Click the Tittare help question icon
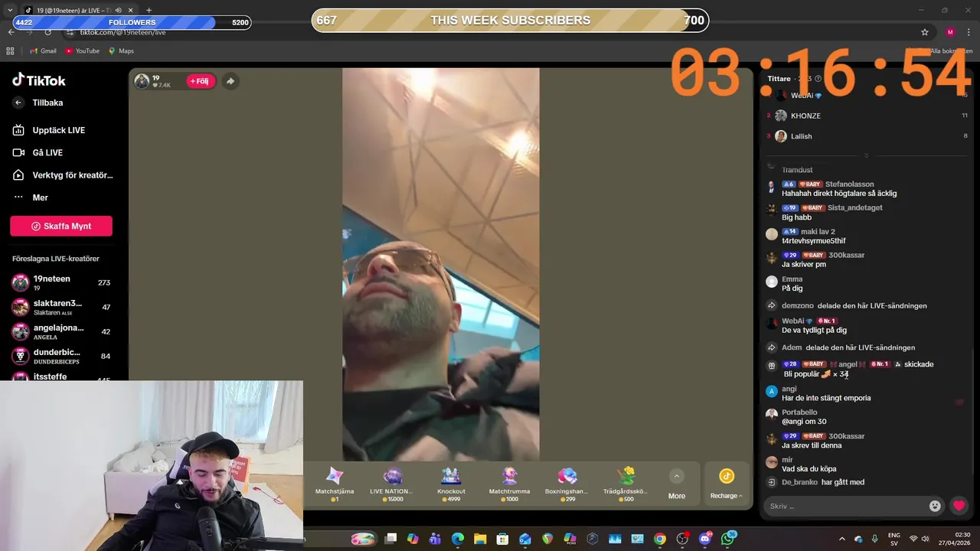 818,79
